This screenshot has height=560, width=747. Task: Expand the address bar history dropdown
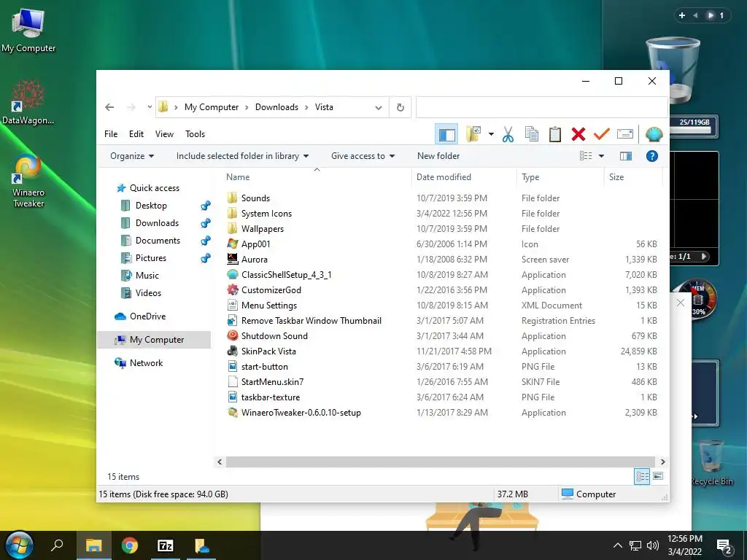click(x=379, y=108)
